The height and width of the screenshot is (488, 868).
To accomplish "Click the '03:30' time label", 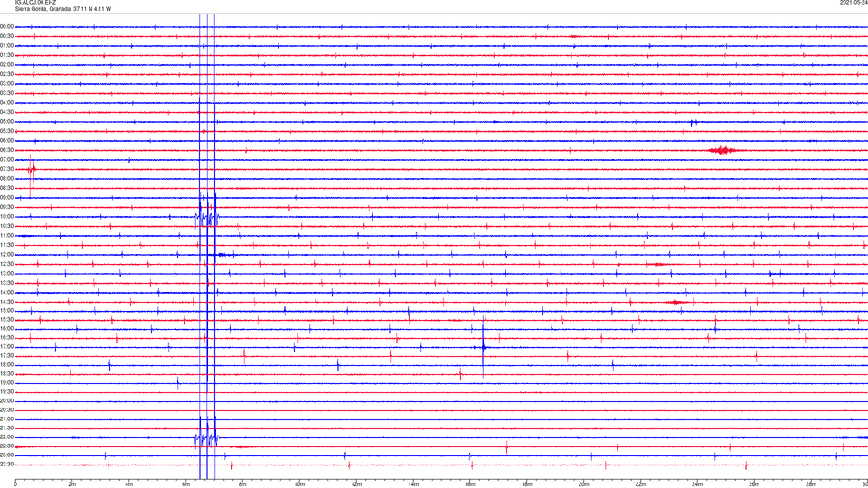I will [x=6, y=93].
